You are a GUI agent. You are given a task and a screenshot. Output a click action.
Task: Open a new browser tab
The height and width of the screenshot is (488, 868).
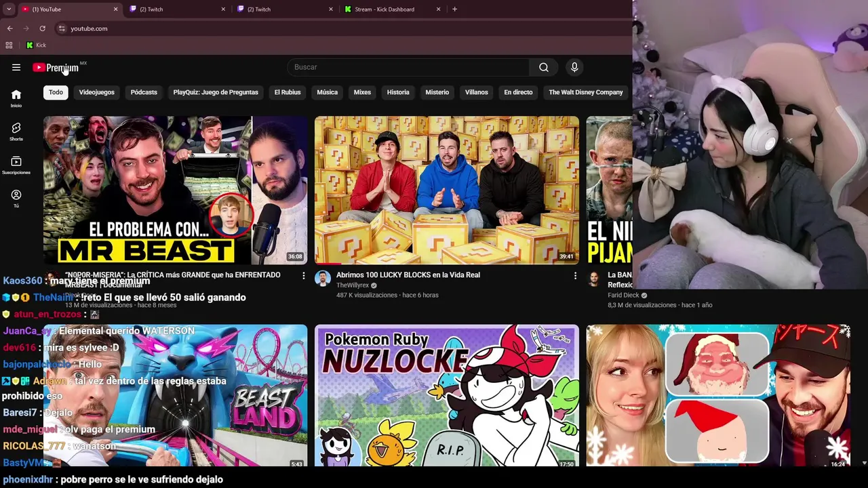click(454, 9)
